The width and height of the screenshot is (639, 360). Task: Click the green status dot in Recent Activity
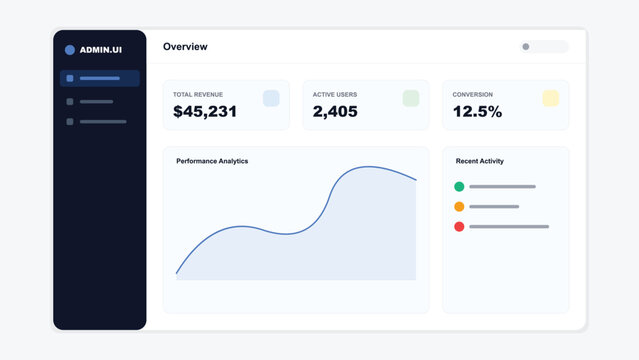[x=459, y=186]
